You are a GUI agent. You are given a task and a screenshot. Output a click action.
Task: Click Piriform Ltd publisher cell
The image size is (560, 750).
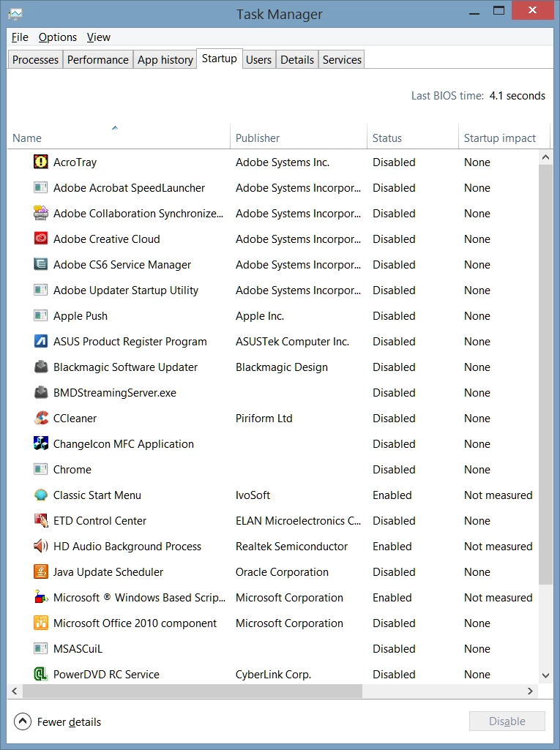(x=264, y=418)
